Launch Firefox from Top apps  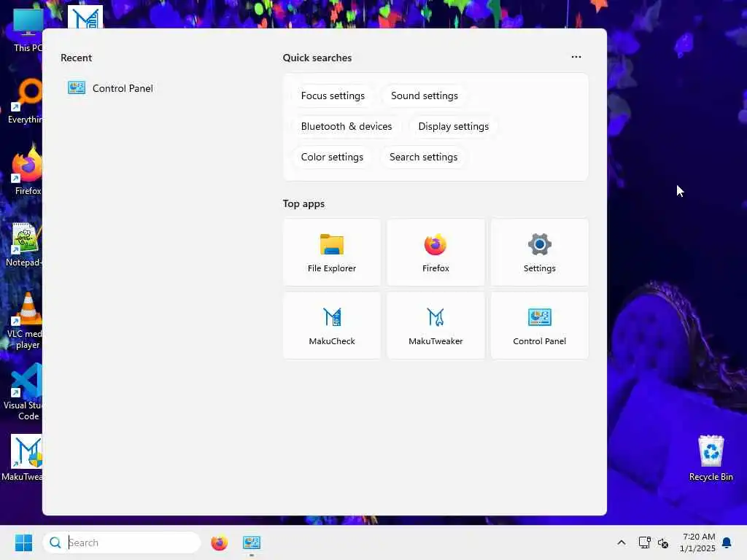pyautogui.click(x=436, y=252)
